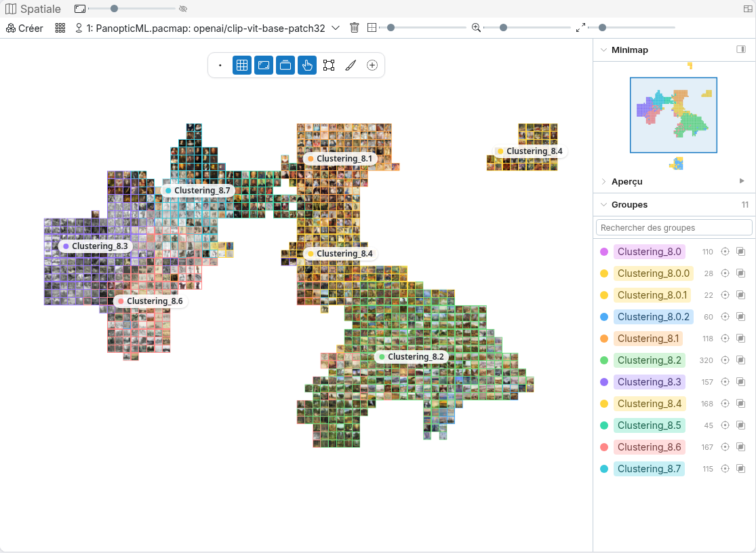Adjust the image size slider near Spatiale

pos(132,9)
